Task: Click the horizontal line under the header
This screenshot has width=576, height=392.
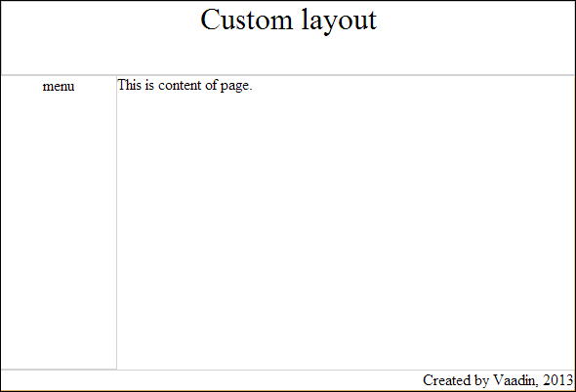Action: pos(288,75)
